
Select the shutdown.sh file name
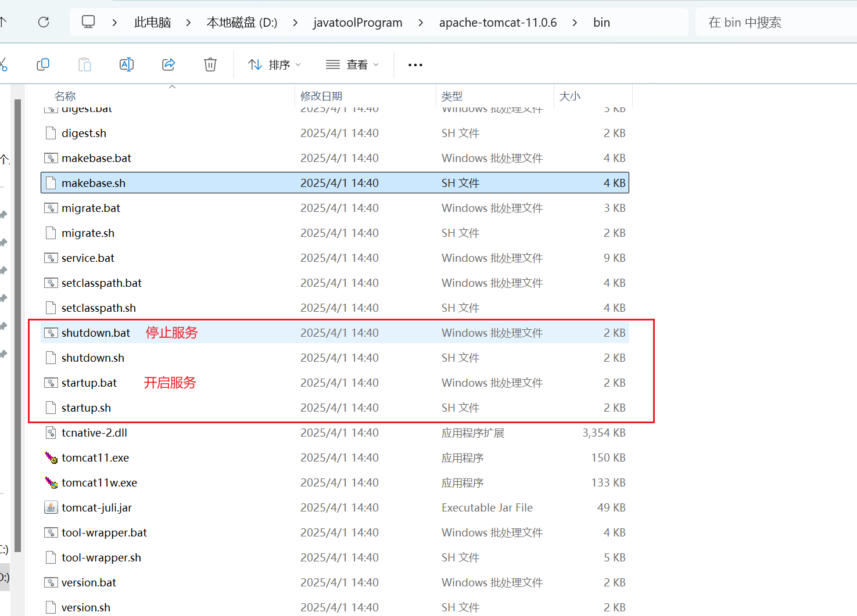tap(93, 358)
